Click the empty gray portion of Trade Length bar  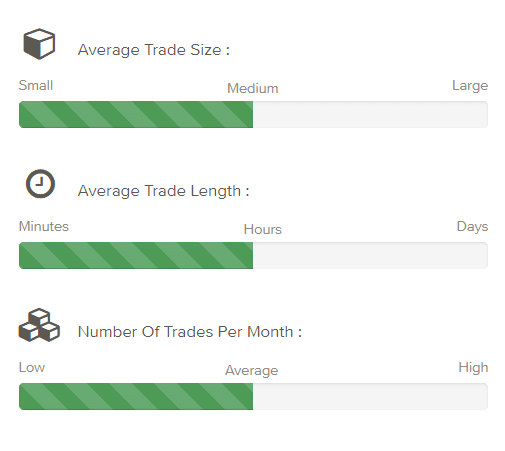click(x=370, y=255)
